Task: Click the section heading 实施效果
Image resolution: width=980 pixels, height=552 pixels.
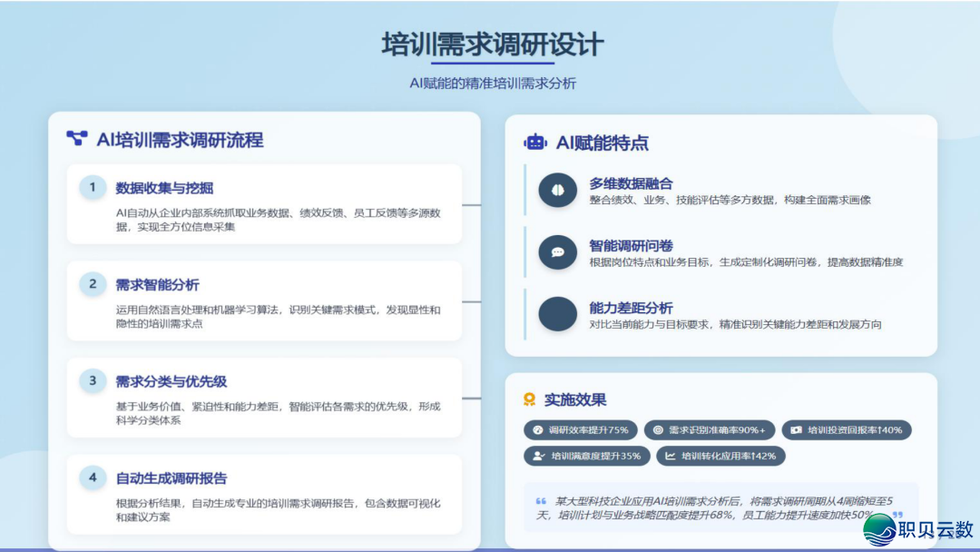Action: click(x=575, y=400)
